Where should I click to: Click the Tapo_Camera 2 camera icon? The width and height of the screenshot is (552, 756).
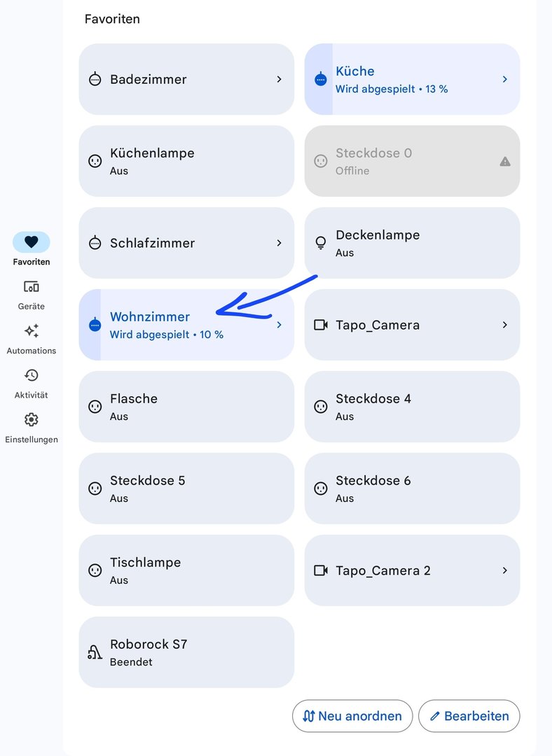click(321, 570)
